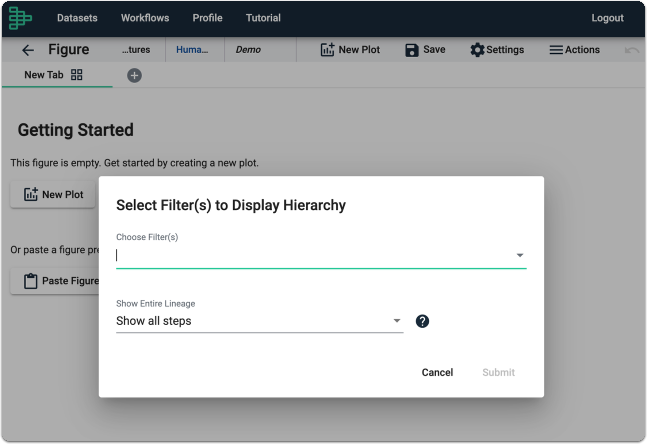Click the Show all steps value

[153, 321]
